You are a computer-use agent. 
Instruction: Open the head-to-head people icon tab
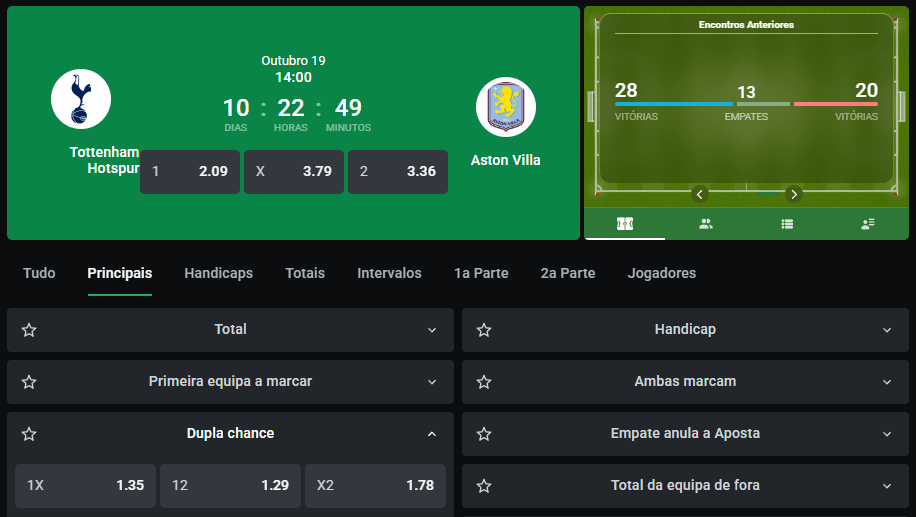[x=706, y=224]
